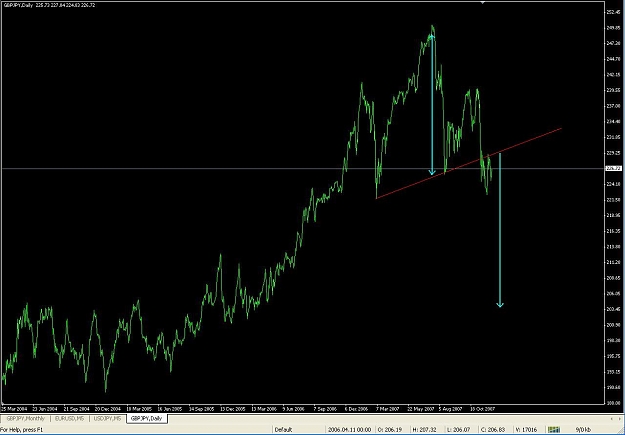Click the 7 Mar 2007 date label
Screen dimensions: 625x435
pos(388,409)
